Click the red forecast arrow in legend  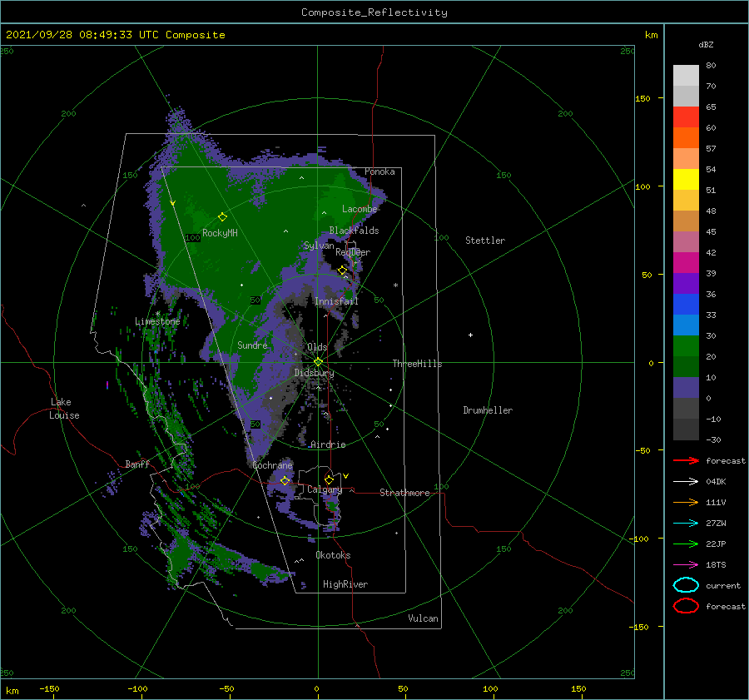pyautogui.click(x=686, y=460)
